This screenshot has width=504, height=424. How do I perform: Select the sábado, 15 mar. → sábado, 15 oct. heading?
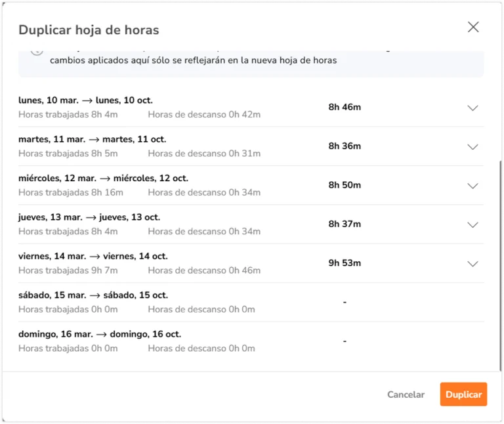click(x=93, y=295)
